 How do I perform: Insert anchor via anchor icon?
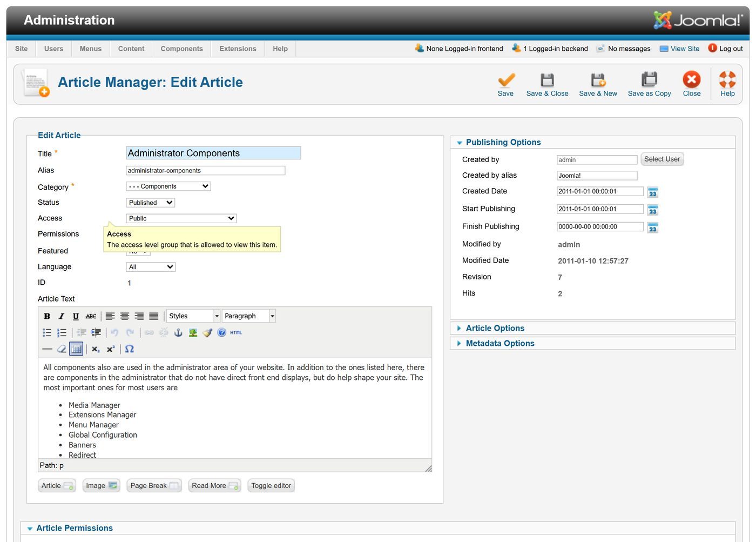pos(178,332)
